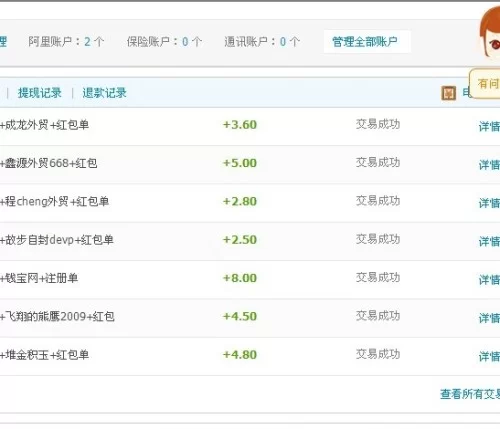Click the amount +5.00

coord(240,163)
